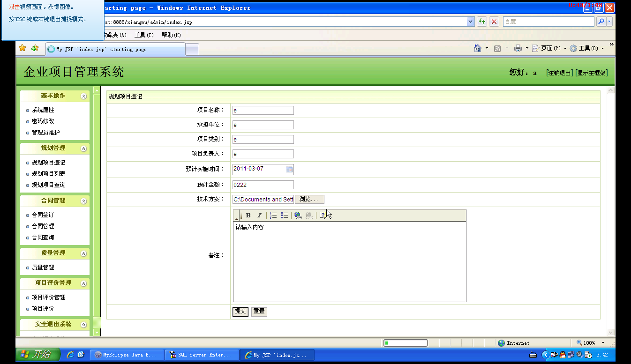
Task: Click the insert hyperlink globe icon
Action: click(x=298, y=215)
